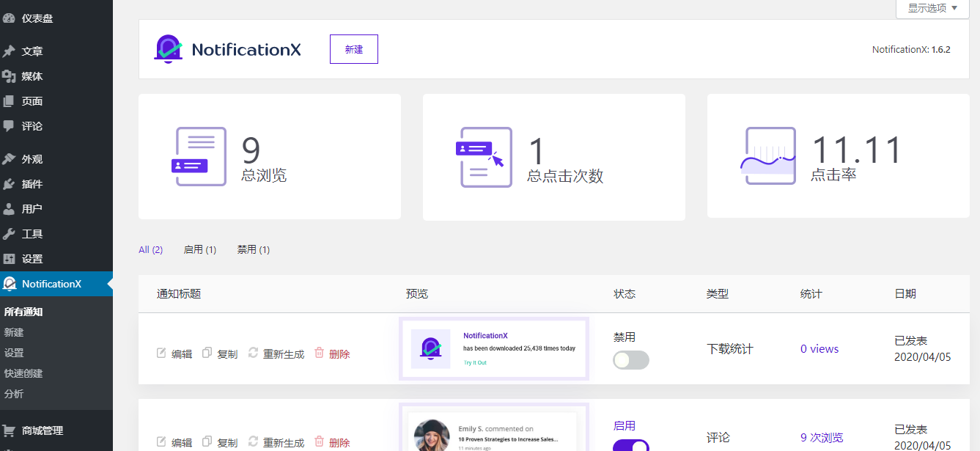Click 重新生成 link in 下载统计 row

coord(284,353)
